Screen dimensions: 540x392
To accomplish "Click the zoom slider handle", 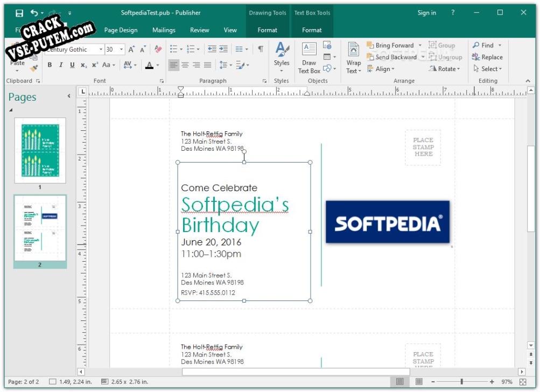I will point(461,382).
